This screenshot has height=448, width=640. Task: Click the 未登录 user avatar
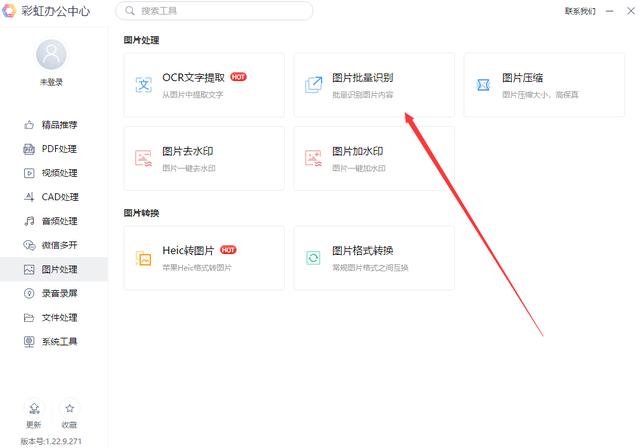pos(51,54)
